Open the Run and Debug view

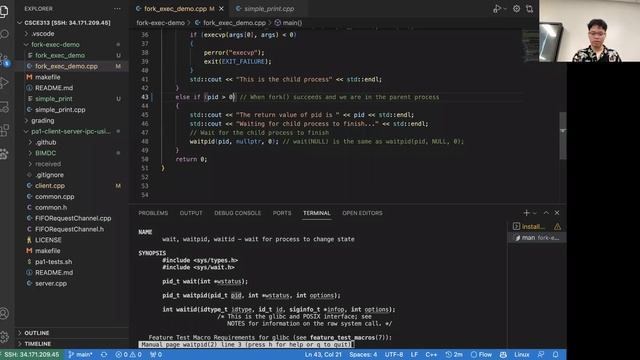click(4, 83)
